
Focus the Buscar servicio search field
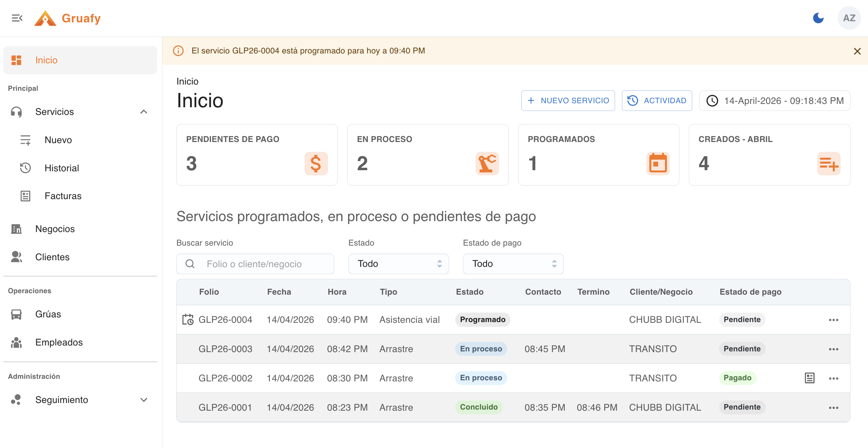[255, 264]
